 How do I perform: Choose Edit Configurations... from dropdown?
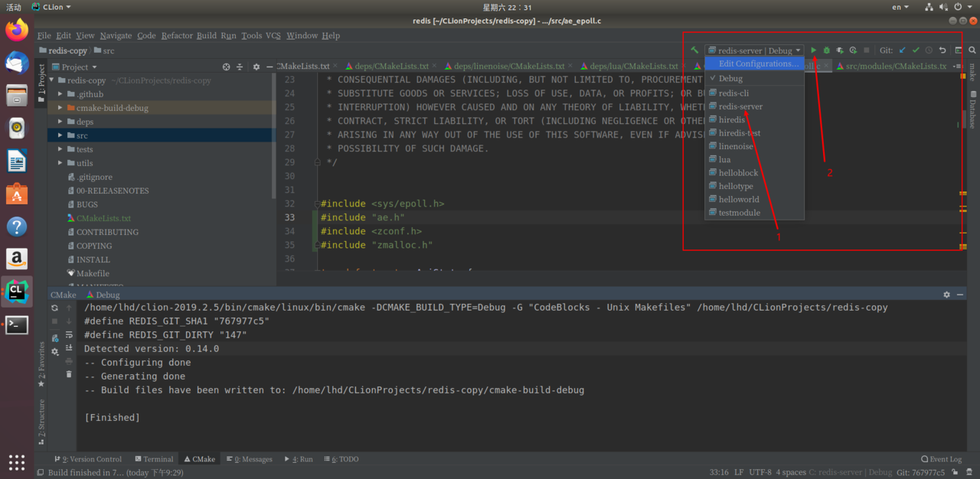[755, 64]
